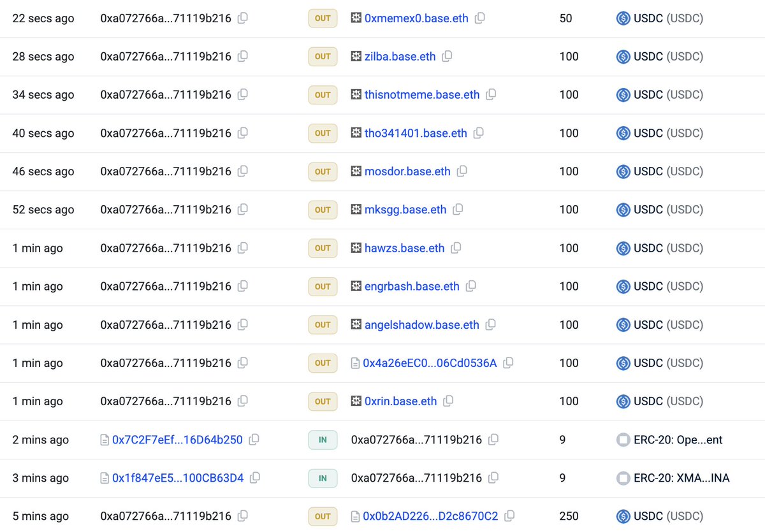Image resolution: width=765 pixels, height=532 pixels.
Task: Click USDC token icon in the 22 secs ago row
Action: coord(623,18)
